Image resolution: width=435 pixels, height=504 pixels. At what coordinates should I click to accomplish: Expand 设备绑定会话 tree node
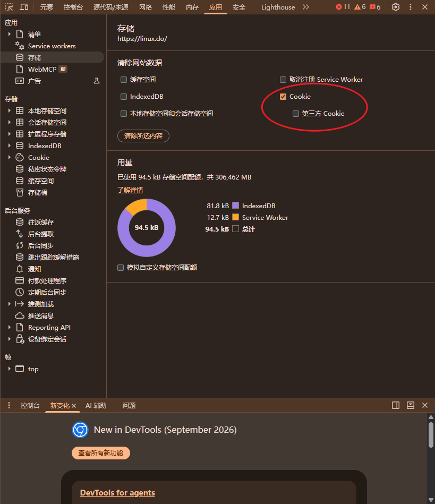[10, 339]
